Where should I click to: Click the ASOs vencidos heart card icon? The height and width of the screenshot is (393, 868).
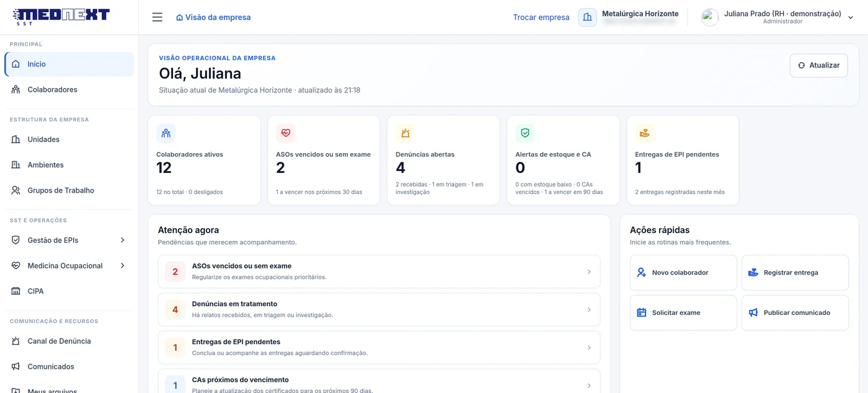click(x=286, y=133)
